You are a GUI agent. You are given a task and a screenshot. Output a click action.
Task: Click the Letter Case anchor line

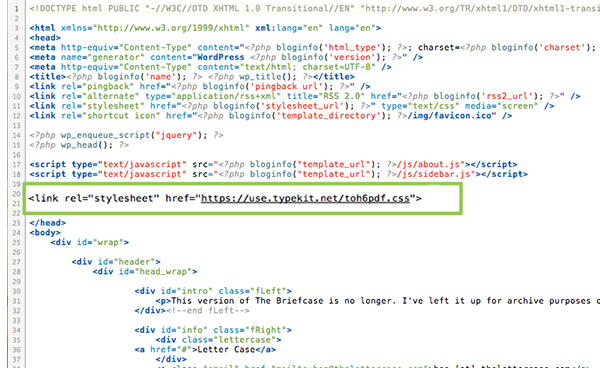[x=205, y=349]
